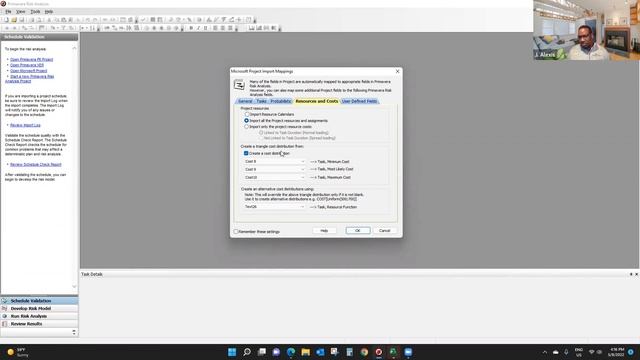Open Task View from the taskbar
Viewport: 640px width, 360px height.
click(x=262, y=352)
